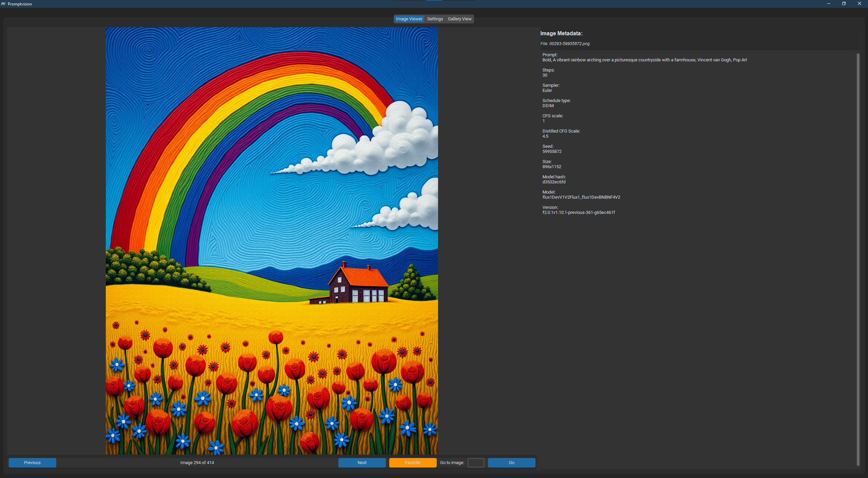Click the Promptvision app icon in title bar
The image size is (868, 478).
(x=3, y=4)
